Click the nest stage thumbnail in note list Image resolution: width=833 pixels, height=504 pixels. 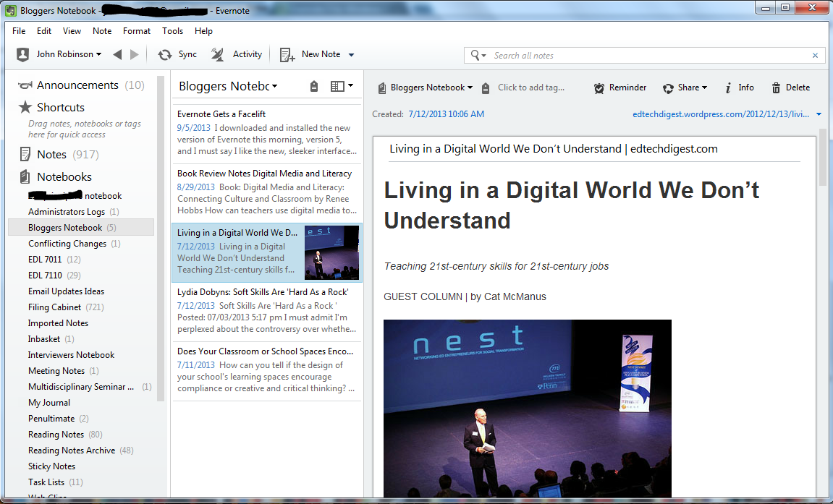point(332,252)
